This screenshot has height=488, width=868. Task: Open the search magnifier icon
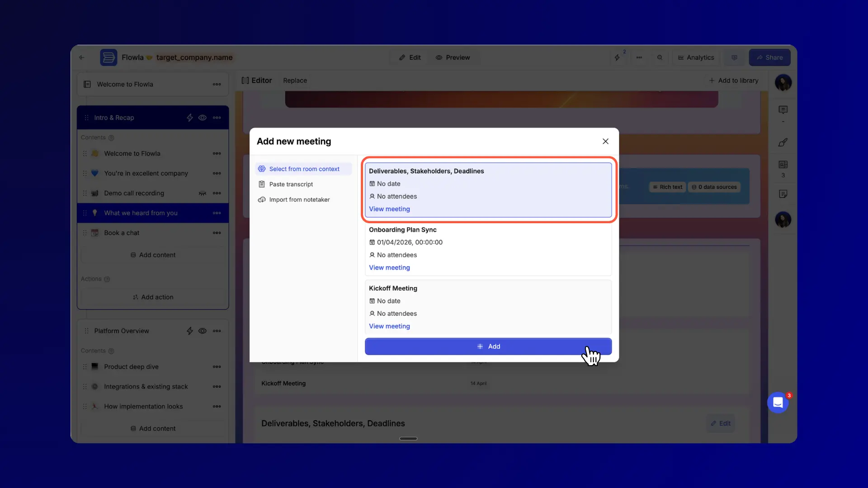pos(660,57)
